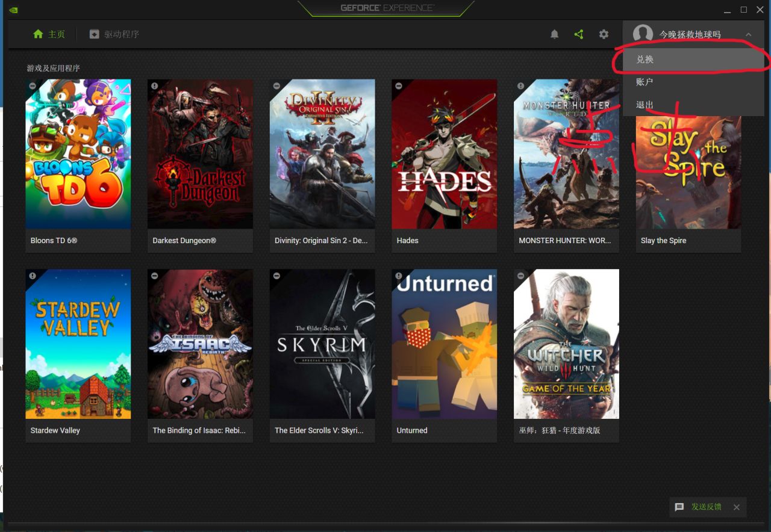This screenshot has height=532, width=771.
Task: Dismiss the 发送反馈 feedback popup
Action: pos(736,507)
